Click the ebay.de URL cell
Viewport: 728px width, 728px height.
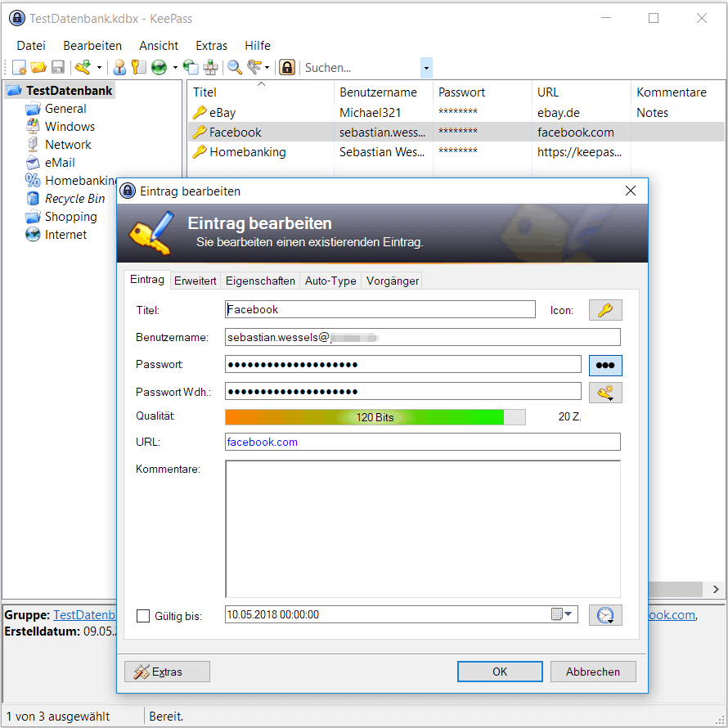point(559,113)
